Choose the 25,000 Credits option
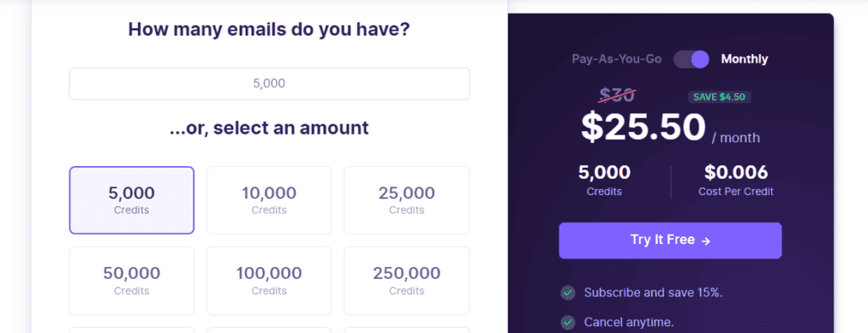This screenshot has width=868, height=333. [407, 200]
